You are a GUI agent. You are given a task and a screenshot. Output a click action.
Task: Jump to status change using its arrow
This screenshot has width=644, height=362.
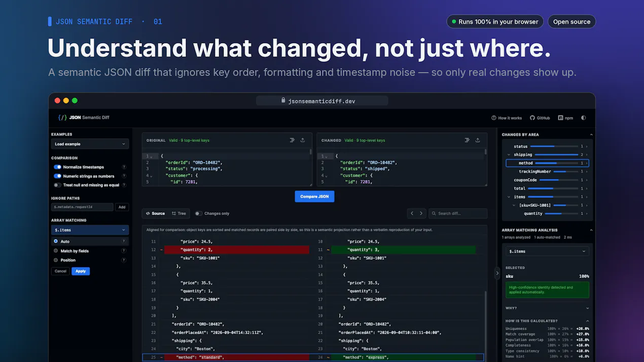(587, 147)
